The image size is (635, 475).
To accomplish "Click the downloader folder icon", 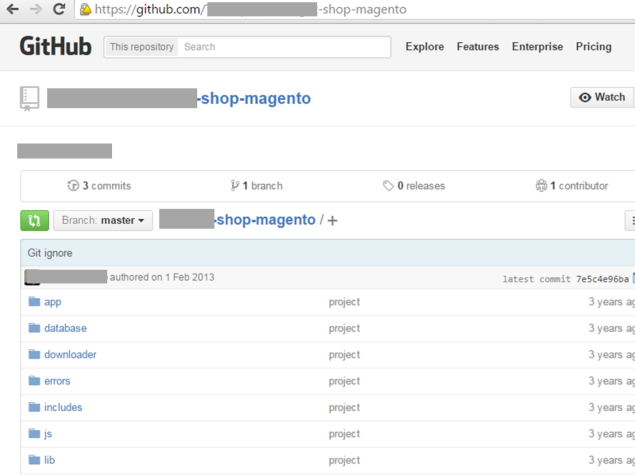I will [34, 354].
